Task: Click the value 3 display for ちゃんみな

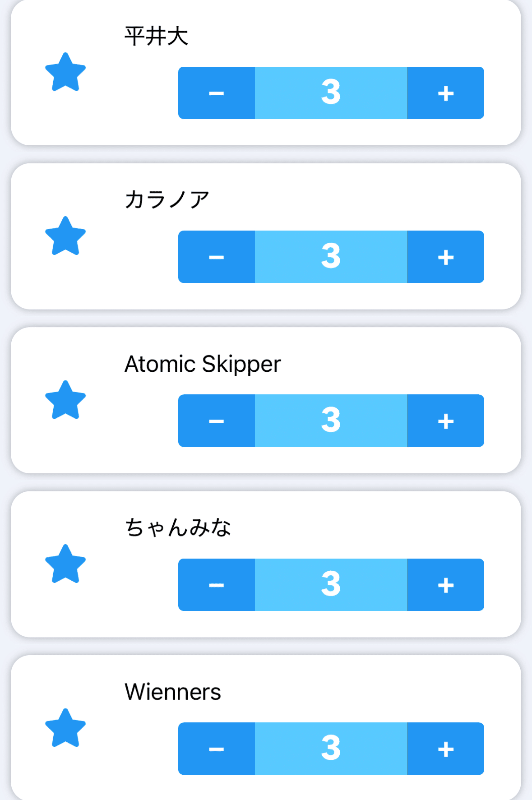Action: pyautogui.click(x=331, y=585)
